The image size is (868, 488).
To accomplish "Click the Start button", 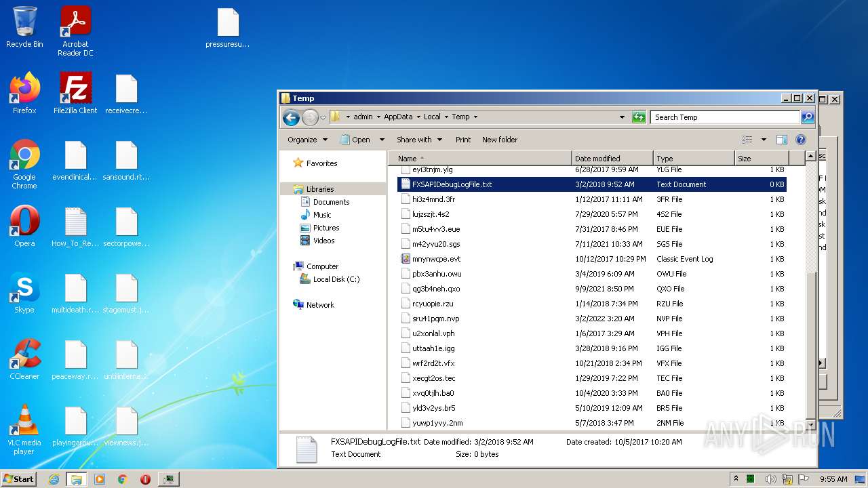I will (x=18, y=479).
